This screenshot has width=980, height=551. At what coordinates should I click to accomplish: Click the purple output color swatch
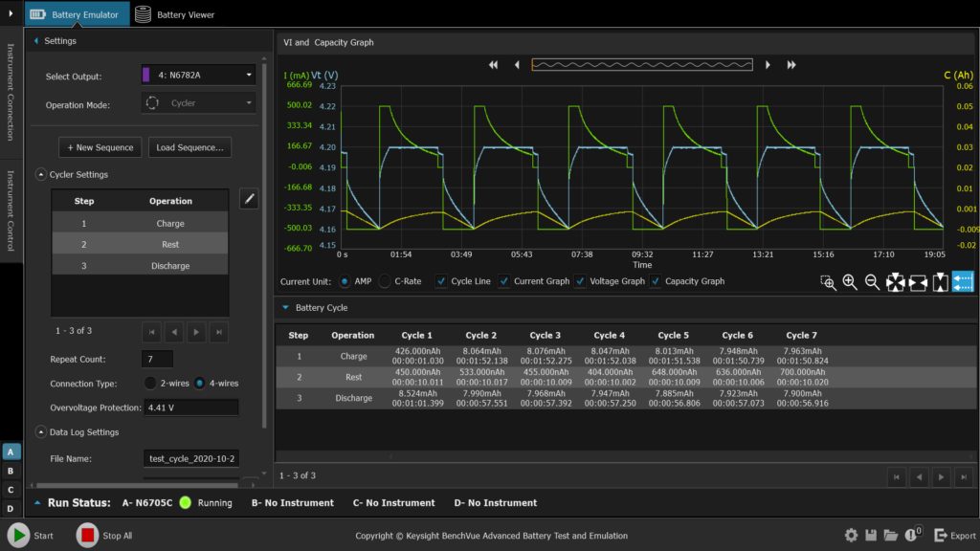pos(146,75)
